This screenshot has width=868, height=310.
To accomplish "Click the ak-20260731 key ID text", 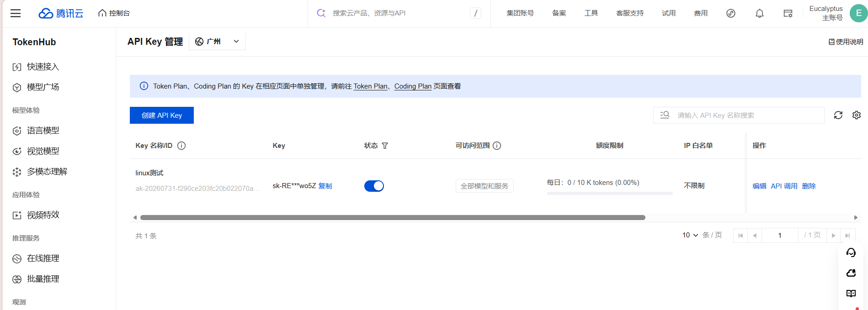I will point(197,189).
